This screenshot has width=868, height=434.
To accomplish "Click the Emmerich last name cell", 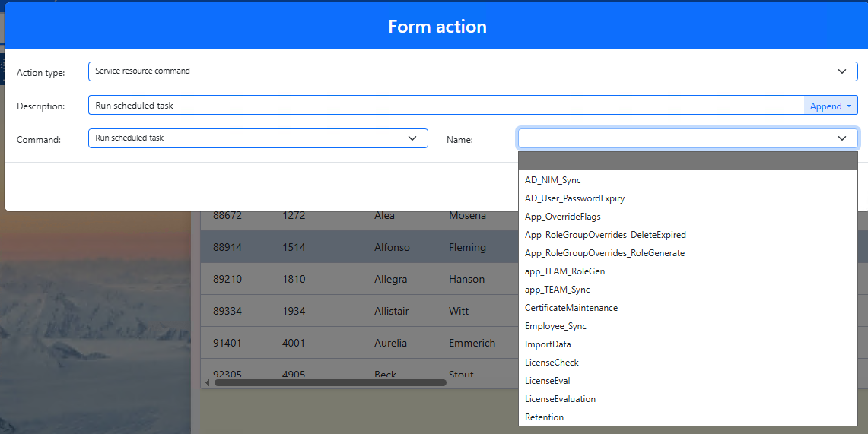I will [x=472, y=343].
